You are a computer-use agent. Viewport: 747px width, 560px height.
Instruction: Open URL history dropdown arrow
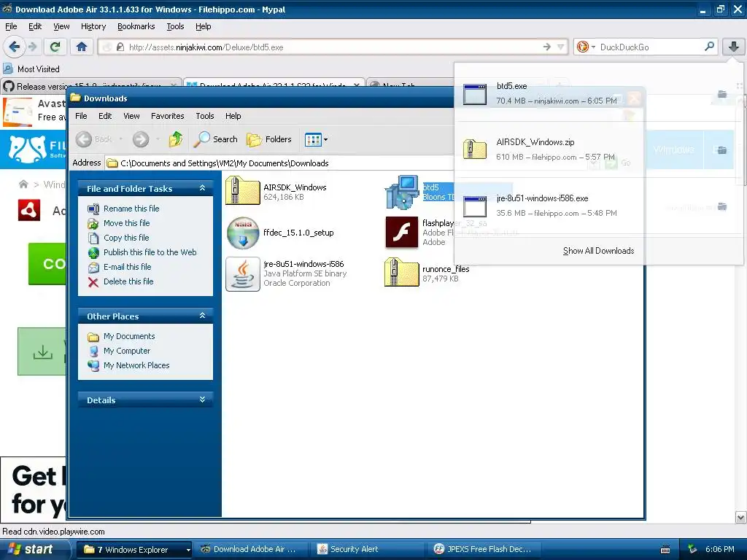coord(561,47)
